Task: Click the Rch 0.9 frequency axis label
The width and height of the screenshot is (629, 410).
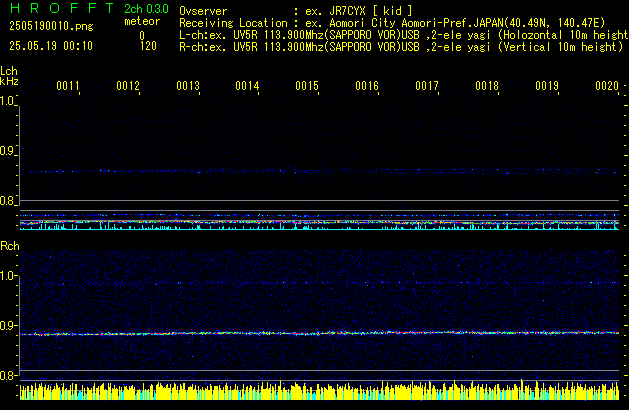Action: (7, 325)
